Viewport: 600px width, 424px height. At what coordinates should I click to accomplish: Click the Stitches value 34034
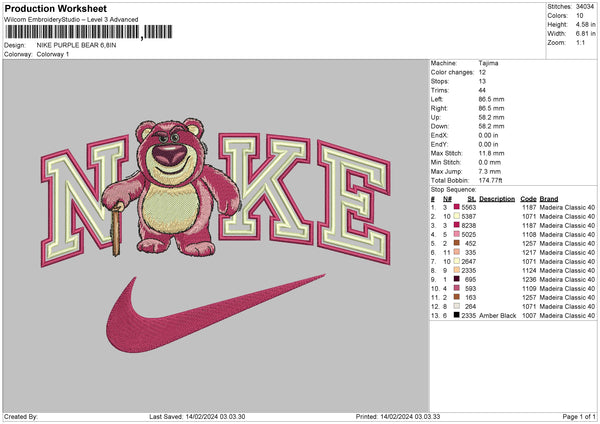point(585,7)
